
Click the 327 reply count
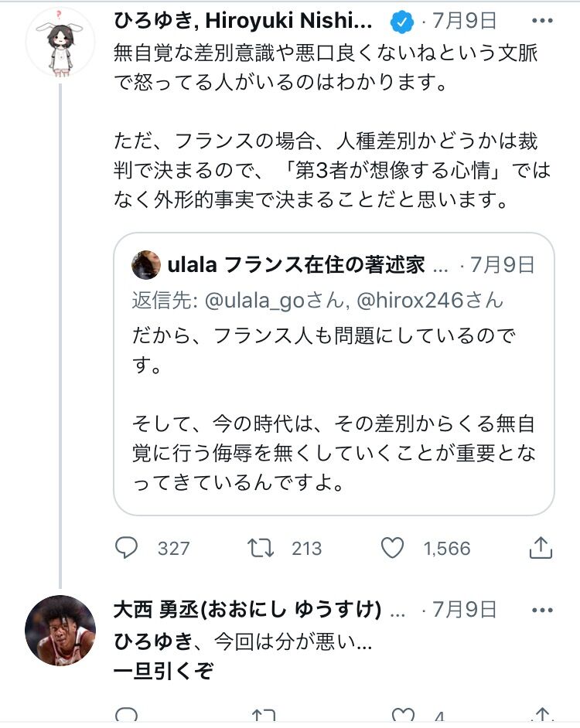(173, 549)
